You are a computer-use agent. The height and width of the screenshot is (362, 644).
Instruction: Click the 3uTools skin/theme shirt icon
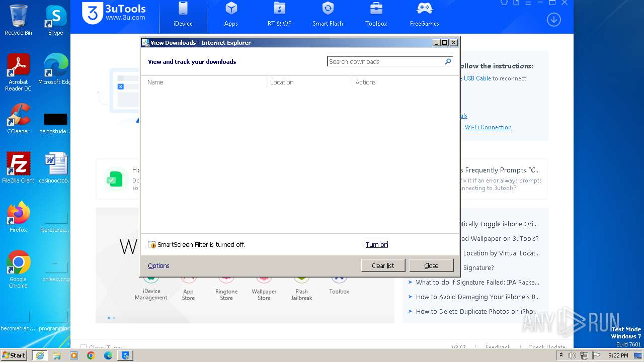point(504,3)
